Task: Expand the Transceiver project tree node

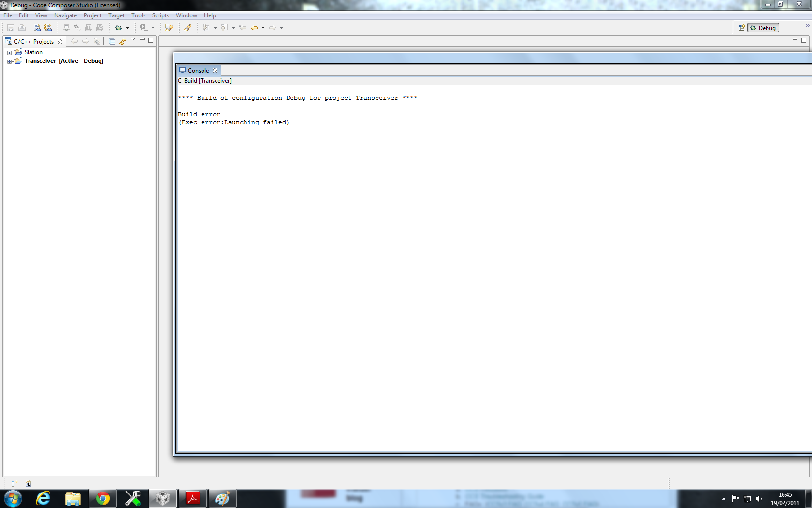Action: [9, 61]
